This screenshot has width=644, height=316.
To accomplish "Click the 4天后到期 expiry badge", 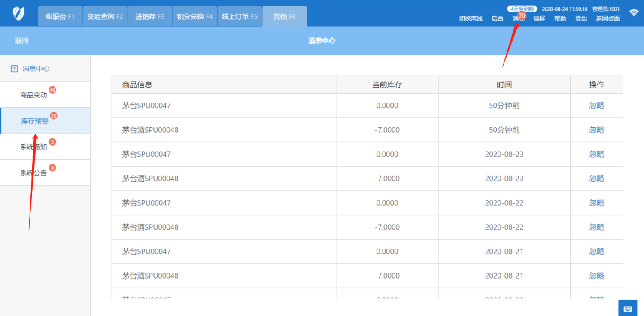I will coord(522,8).
